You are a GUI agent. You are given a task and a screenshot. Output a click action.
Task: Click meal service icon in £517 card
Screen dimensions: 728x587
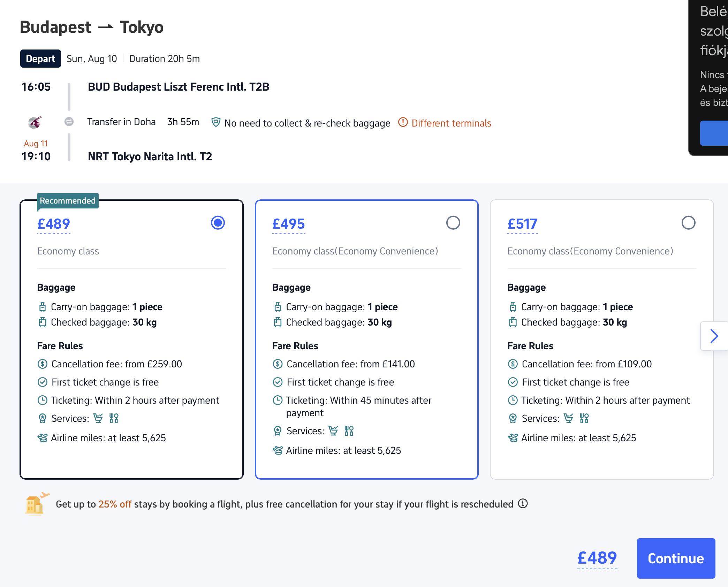(584, 418)
